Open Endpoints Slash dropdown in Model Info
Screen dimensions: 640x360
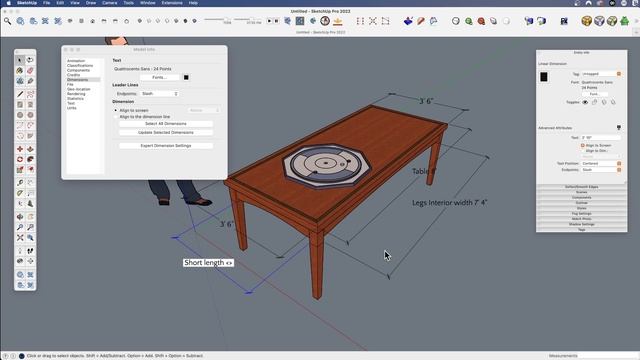pos(159,93)
